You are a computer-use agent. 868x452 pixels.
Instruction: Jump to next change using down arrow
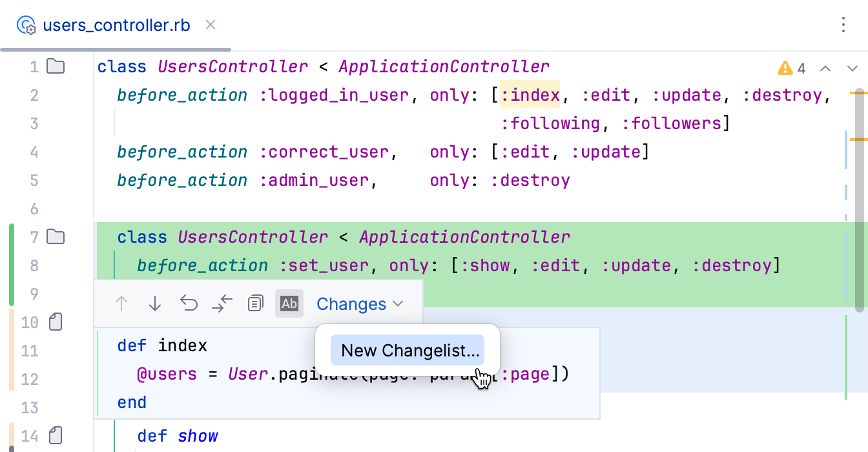click(155, 303)
